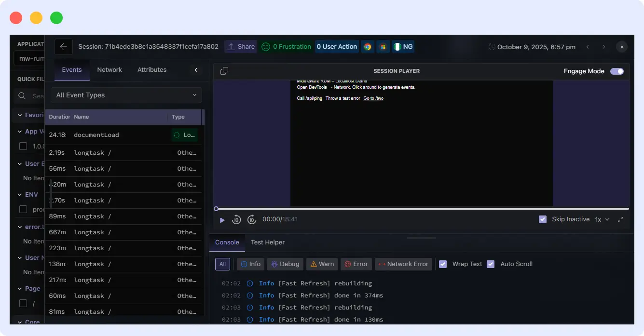Uncheck Skip Inactive in the player controls
This screenshot has width=644, height=336.
[x=542, y=219]
